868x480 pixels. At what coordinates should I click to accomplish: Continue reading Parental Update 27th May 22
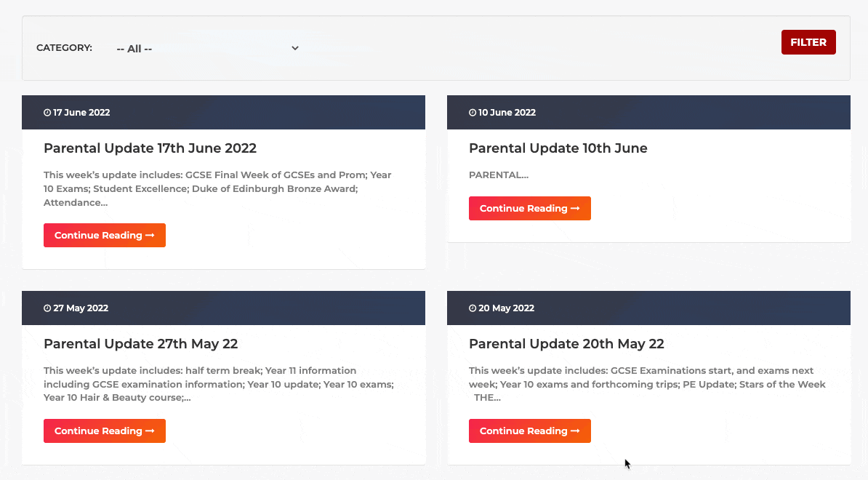tap(105, 431)
